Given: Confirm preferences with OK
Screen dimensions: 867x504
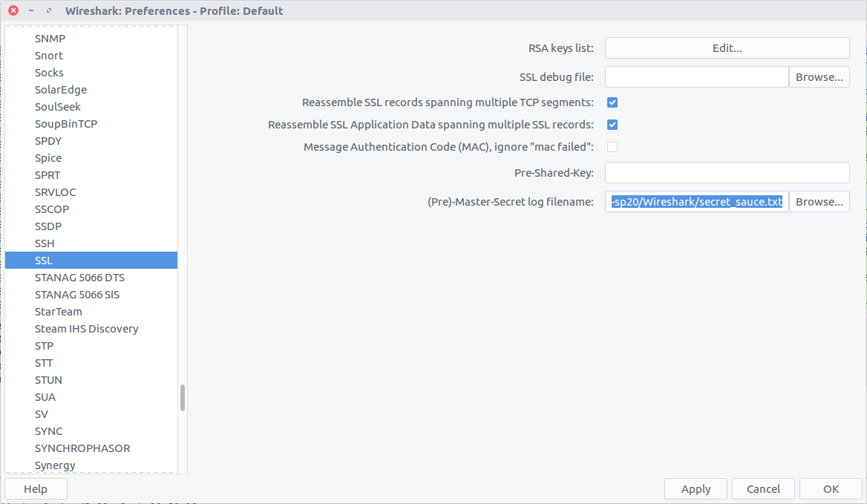Looking at the screenshot, I should (831, 489).
